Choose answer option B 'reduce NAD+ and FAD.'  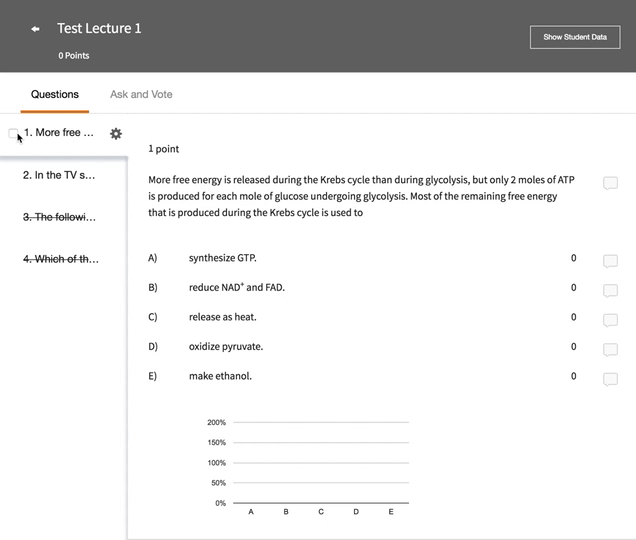click(x=236, y=288)
